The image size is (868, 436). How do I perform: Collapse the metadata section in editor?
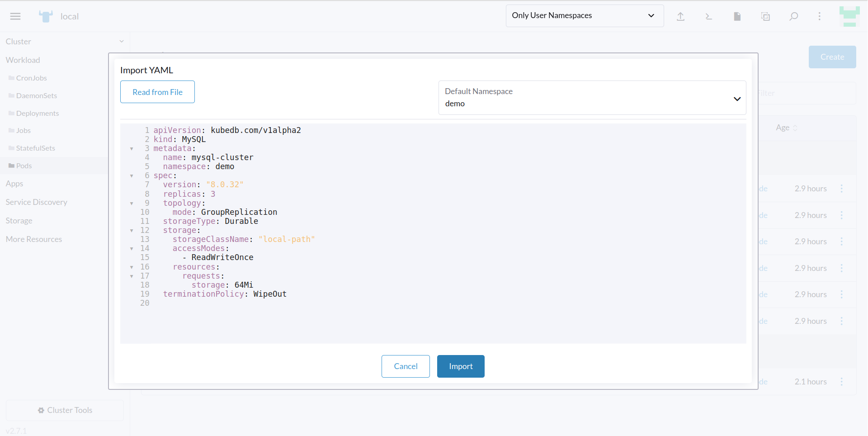(x=132, y=149)
